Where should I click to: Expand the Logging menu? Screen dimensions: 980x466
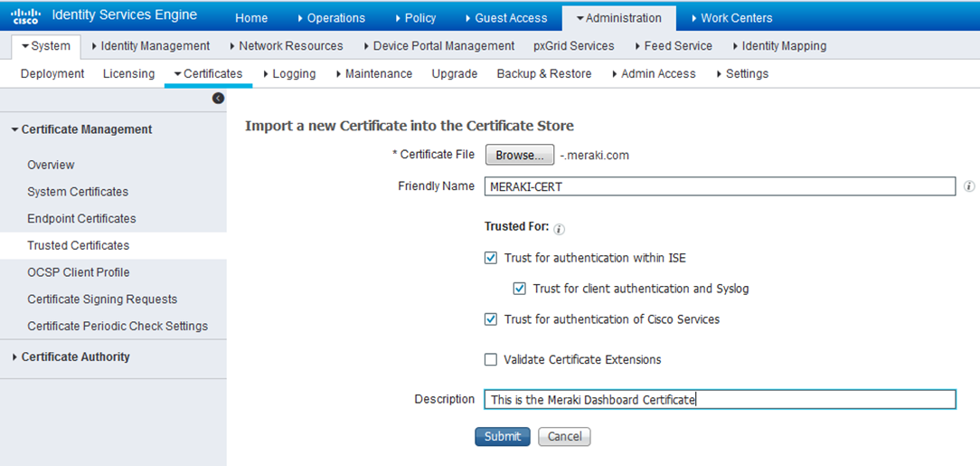point(288,74)
